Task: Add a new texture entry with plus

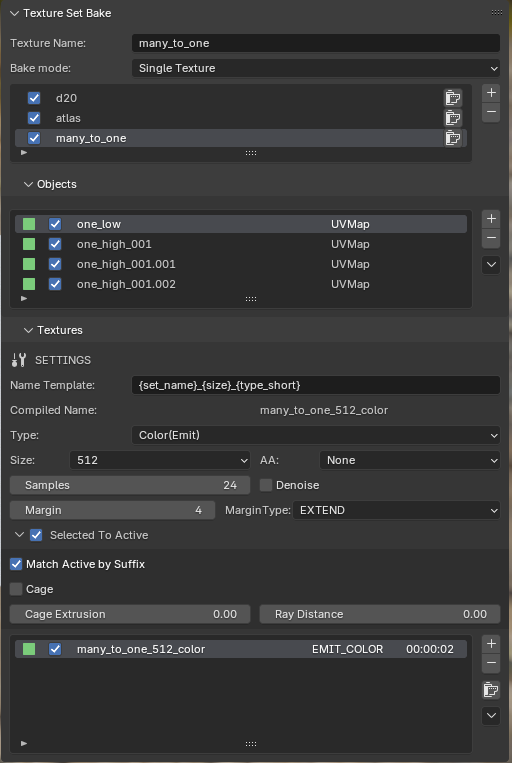Action: click(x=491, y=644)
